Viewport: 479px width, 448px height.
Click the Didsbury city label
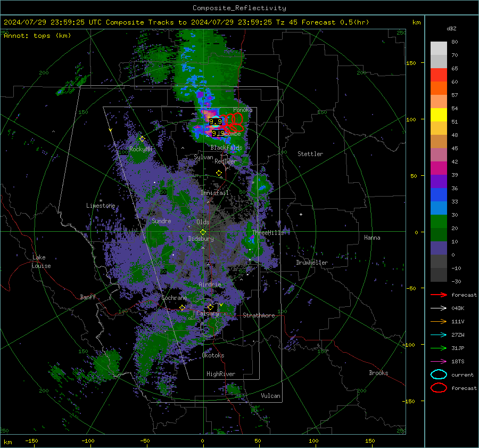point(201,239)
